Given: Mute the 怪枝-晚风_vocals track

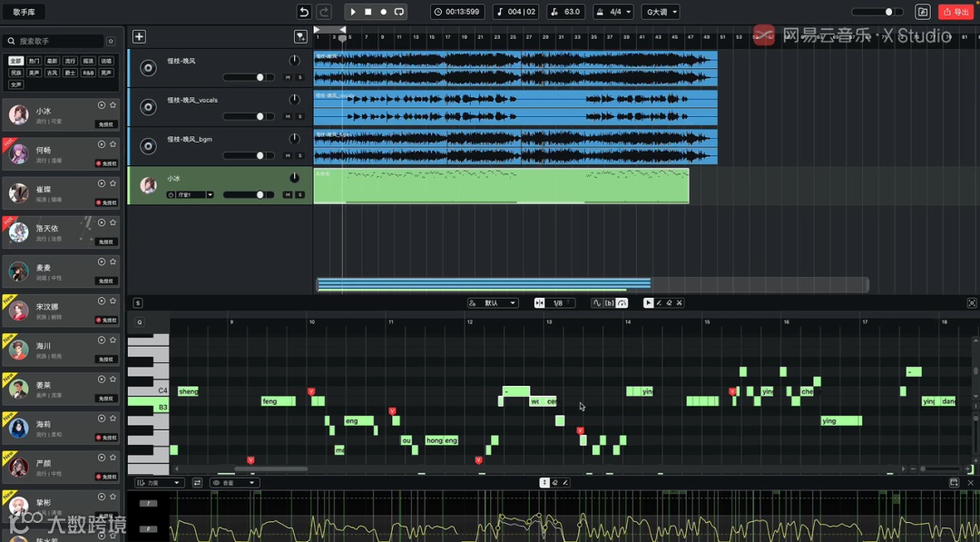Looking at the screenshot, I should [288, 117].
